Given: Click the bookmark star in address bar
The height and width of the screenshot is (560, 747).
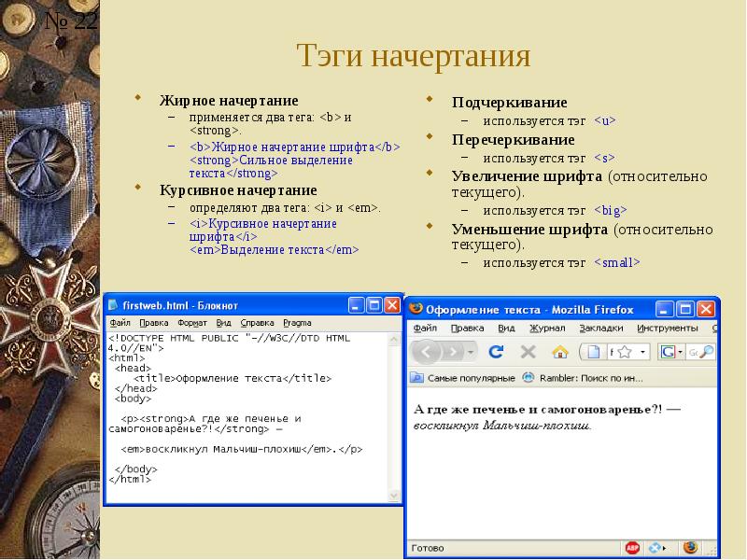Looking at the screenshot, I should tap(624, 353).
